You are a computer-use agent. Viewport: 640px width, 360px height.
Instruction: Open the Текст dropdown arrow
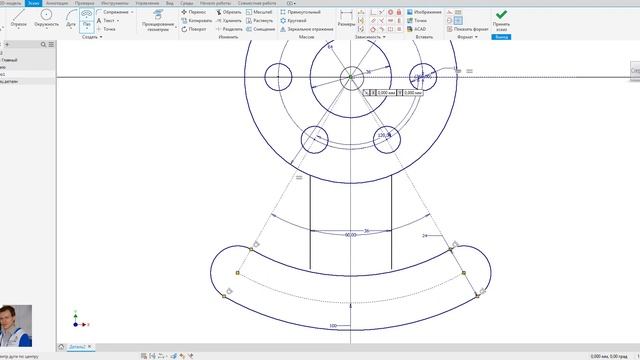coord(118,20)
